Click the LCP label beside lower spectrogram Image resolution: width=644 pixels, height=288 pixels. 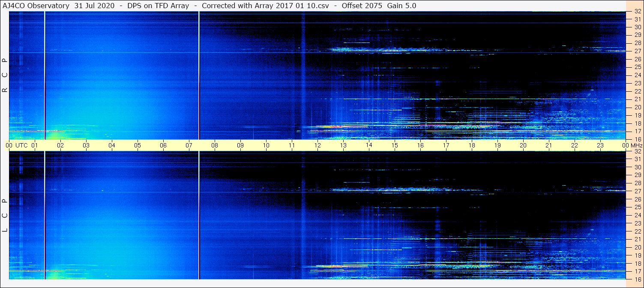[x=5, y=215]
